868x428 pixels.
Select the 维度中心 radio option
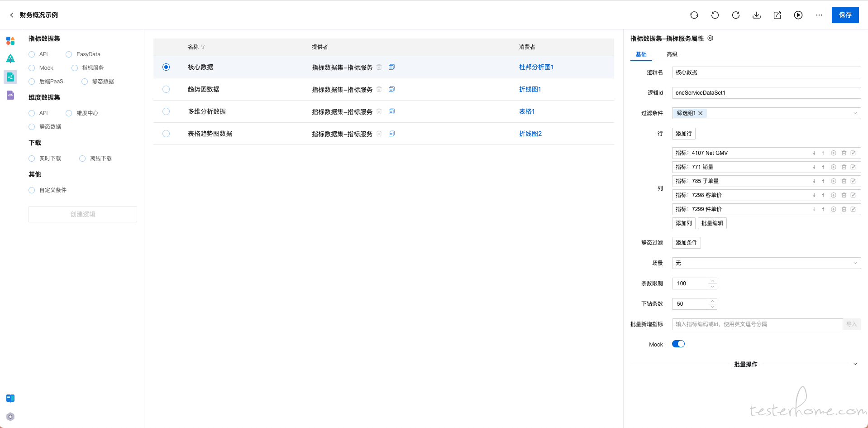pos(69,113)
